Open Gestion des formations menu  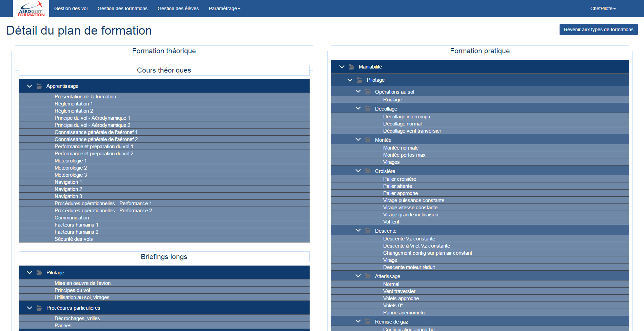[122, 8]
